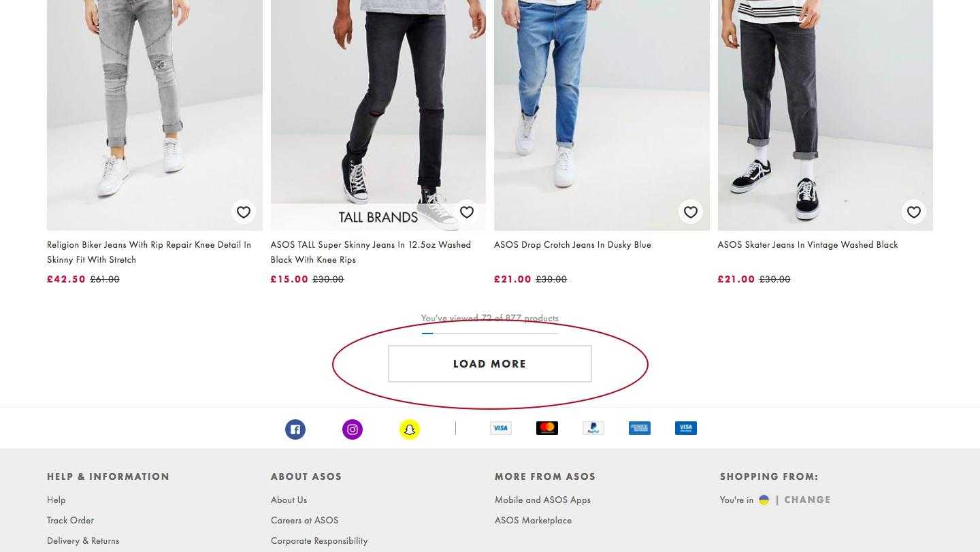The height and width of the screenshot is (552, 980).
Task: Click the Visa Electron payment icon
Action: [686, 428]
